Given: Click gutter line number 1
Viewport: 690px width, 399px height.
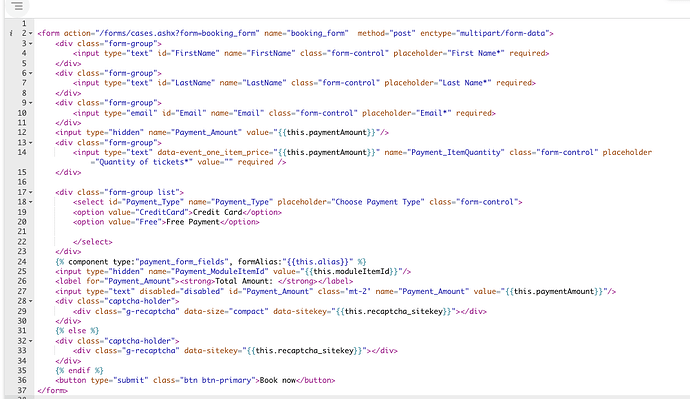Looking at the screenshot, I should (24, 23).
